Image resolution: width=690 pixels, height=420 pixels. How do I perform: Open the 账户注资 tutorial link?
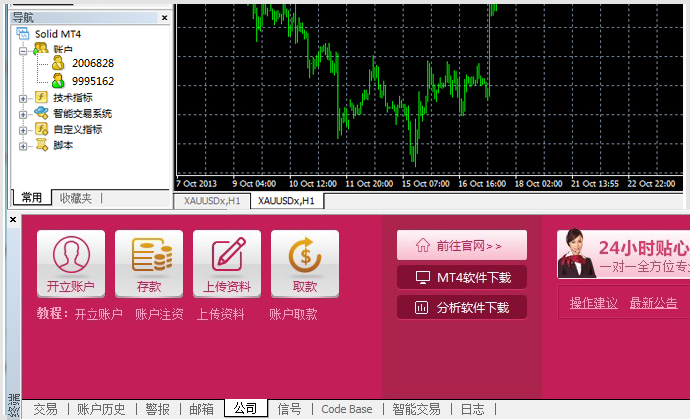pyautogui.click(x=159, y=314)
